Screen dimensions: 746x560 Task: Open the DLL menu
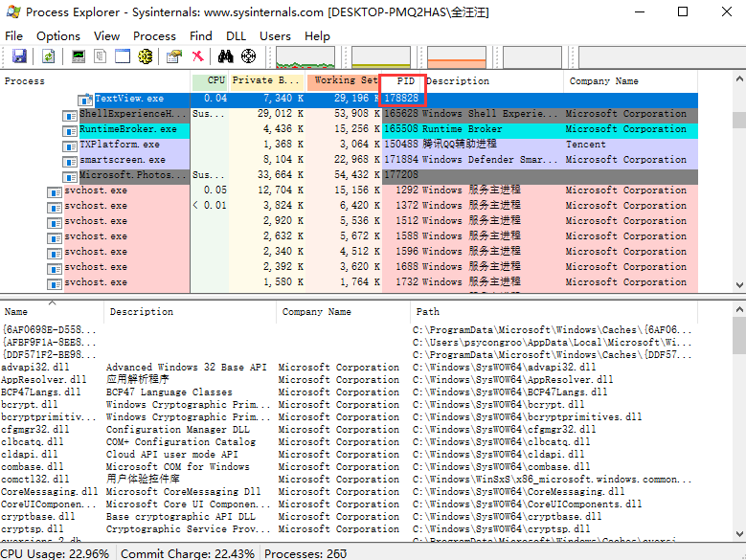pyautogui.click(x=236, y=36)
